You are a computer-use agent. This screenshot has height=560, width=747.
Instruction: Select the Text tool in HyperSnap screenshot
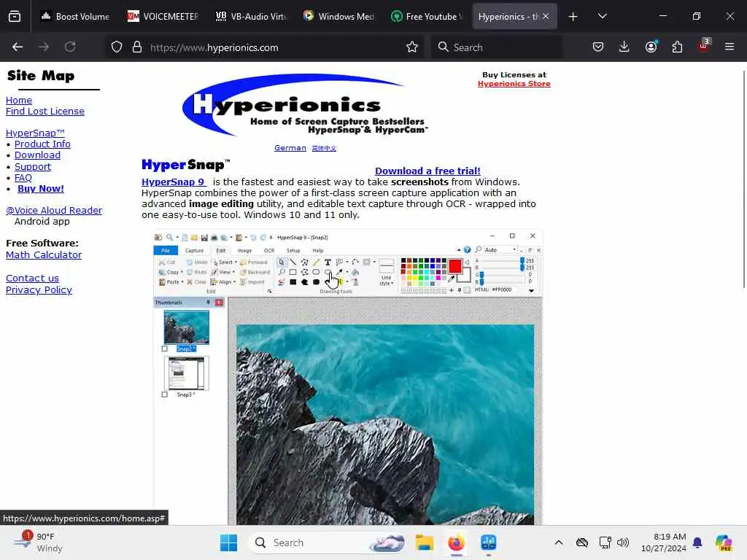tap(328, 262)
